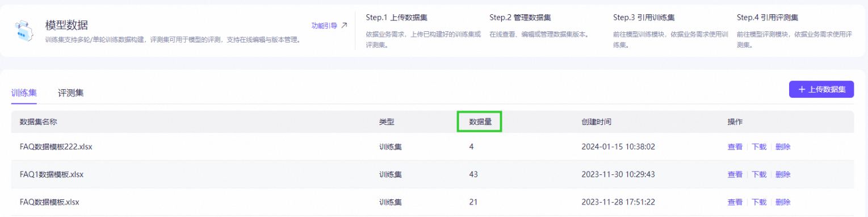Delete the FAQ1数据模板.xlsx dataset

783,174
